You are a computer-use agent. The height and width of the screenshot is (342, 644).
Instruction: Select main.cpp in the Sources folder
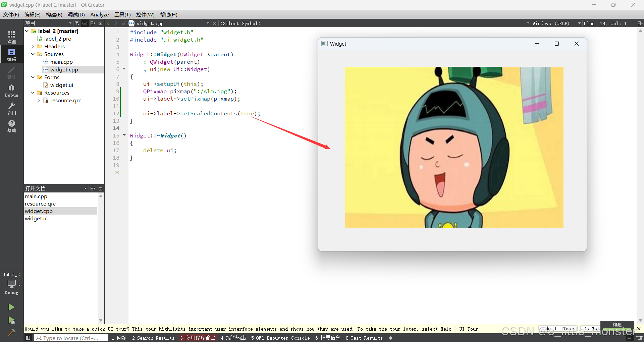tap(61, 62)
